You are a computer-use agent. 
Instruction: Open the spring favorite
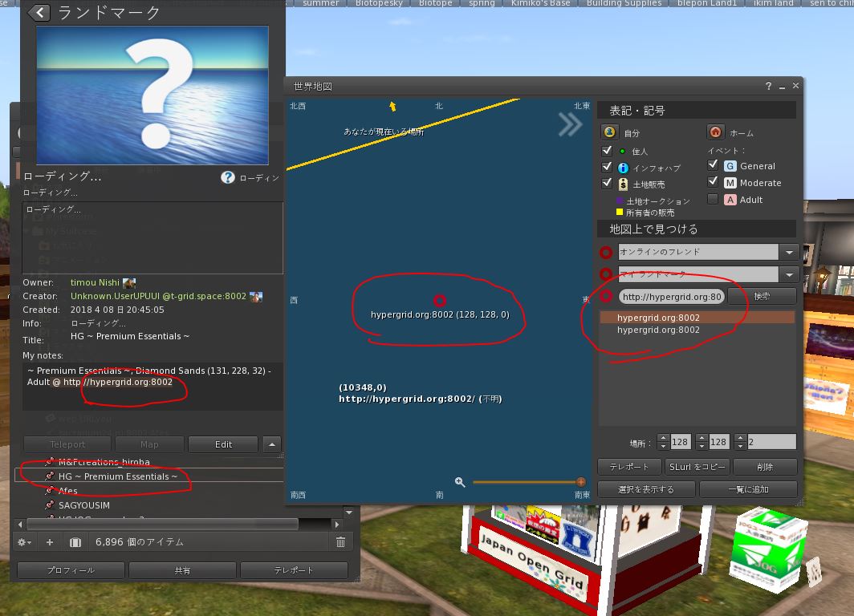coord(482,3)
